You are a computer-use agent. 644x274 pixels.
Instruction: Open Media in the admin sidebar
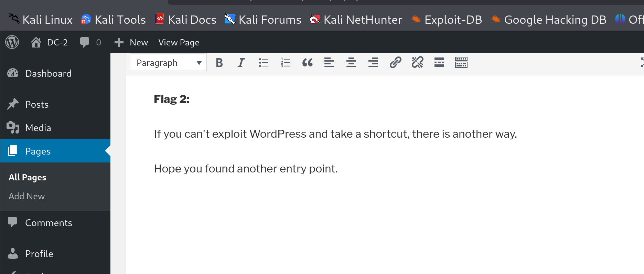[x=38, y=128]
